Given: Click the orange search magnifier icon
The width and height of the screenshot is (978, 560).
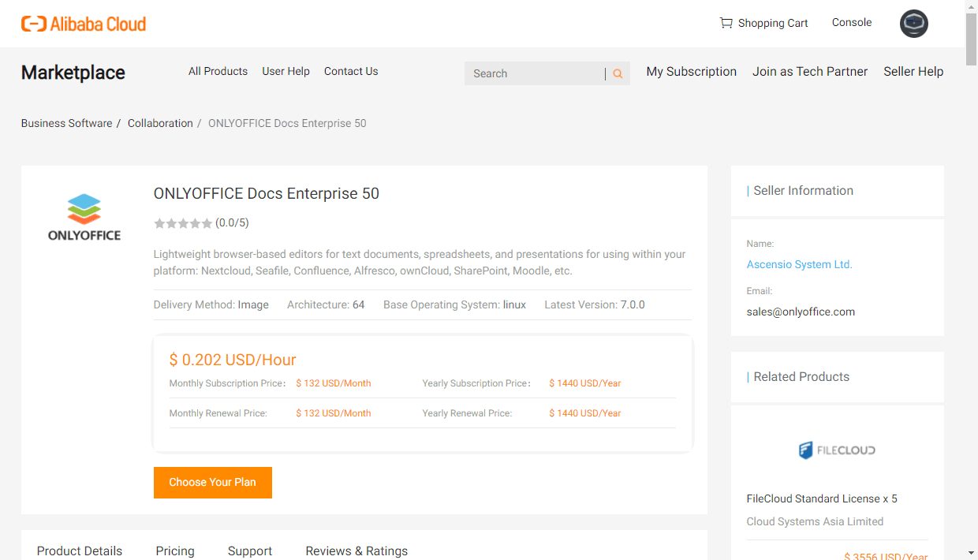Looking at the screenshot, I should point(618,73).
